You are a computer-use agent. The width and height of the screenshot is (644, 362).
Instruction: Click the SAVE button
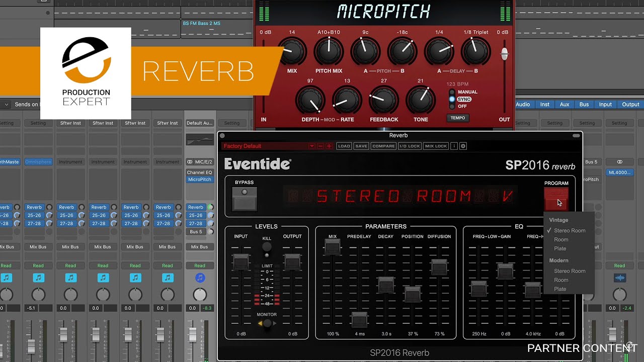[x=361, y=146]
